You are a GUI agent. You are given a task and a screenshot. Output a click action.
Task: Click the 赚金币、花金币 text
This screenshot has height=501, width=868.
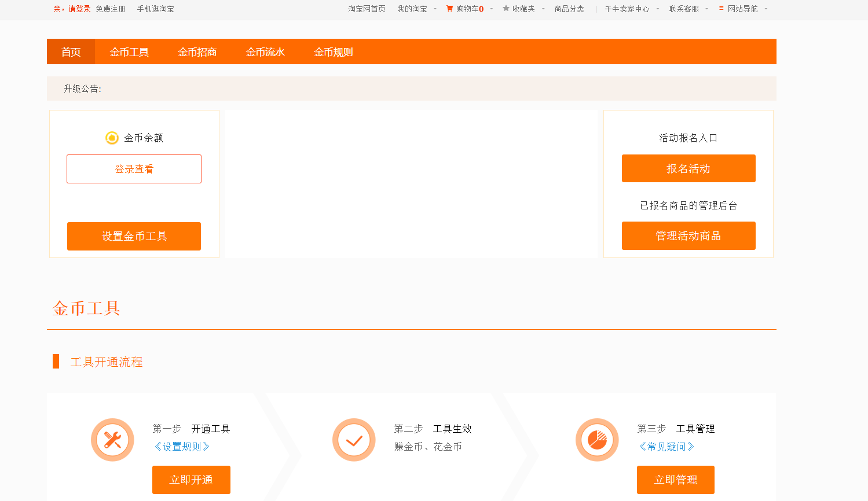pyautogui.click(x=428, y=447)
